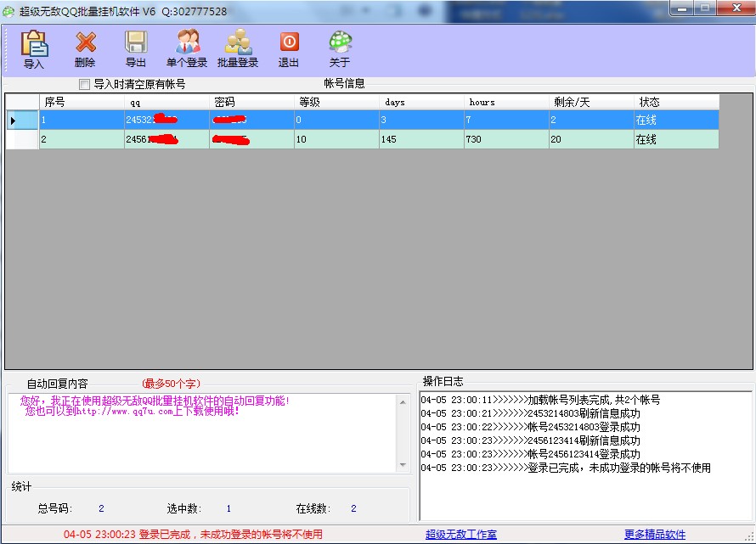The height and width of the screenshot is (544, 756).
Task: Close the QQ挂机 window
Action: tap(736, 8)
